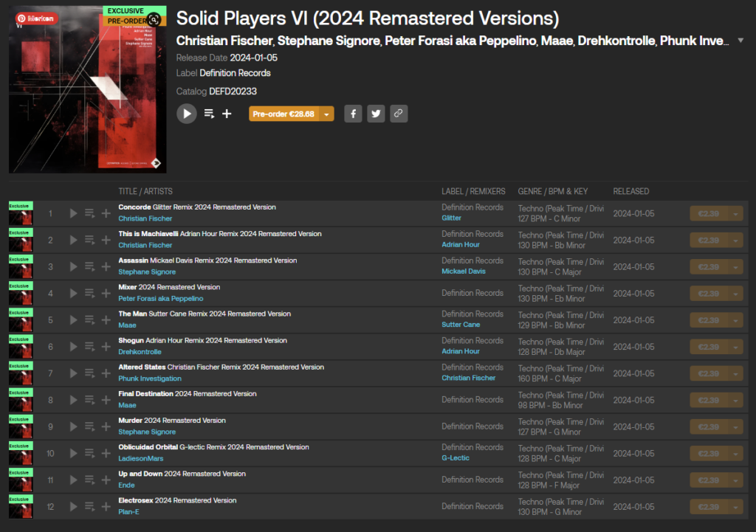Enlarge cover art using magnifier icon

click(154, 20)
